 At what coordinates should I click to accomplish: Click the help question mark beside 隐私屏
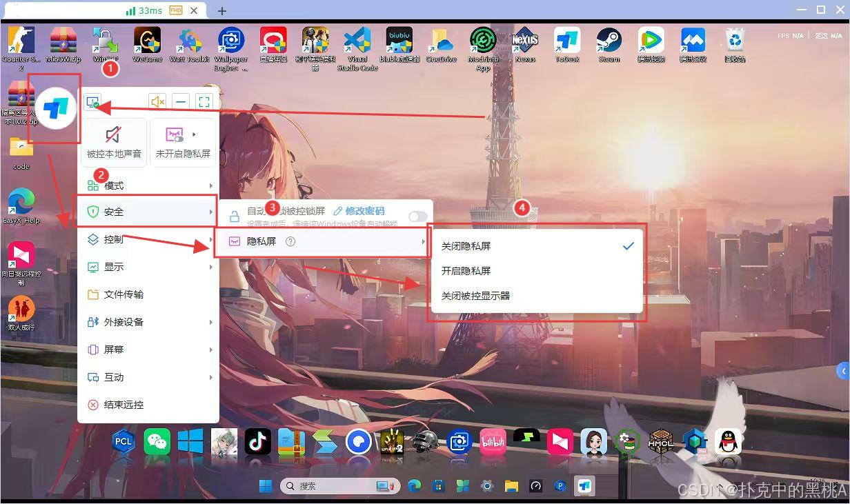(290, 241)
